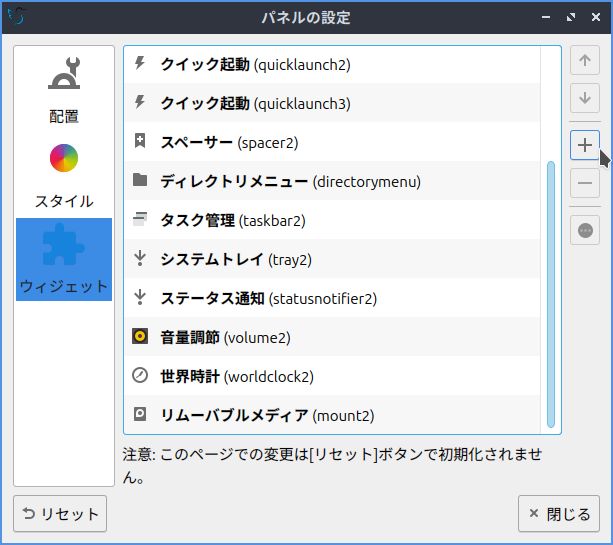The image size is (613, 545).
Task: Click the disk icon beside mount2
Action: click(x=140, y=414)
